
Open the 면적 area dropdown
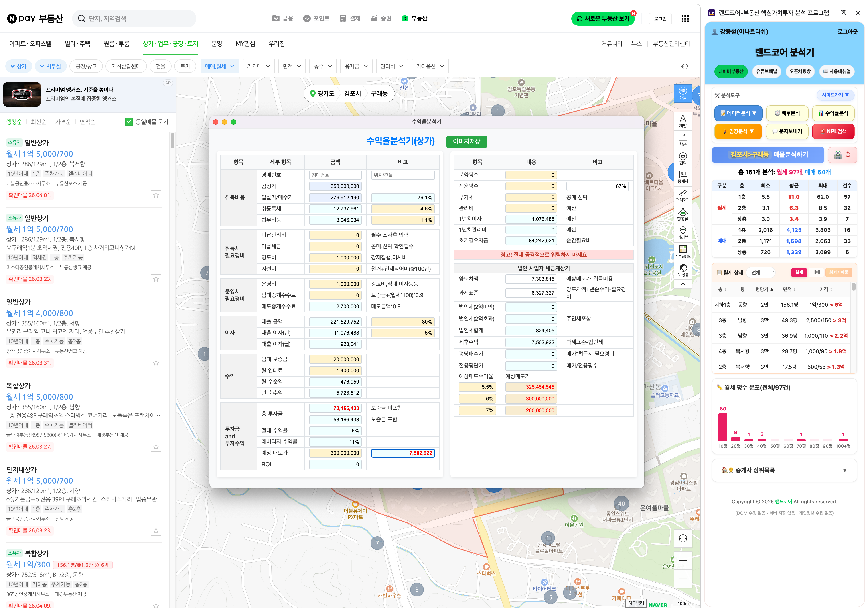pos(292,67)
